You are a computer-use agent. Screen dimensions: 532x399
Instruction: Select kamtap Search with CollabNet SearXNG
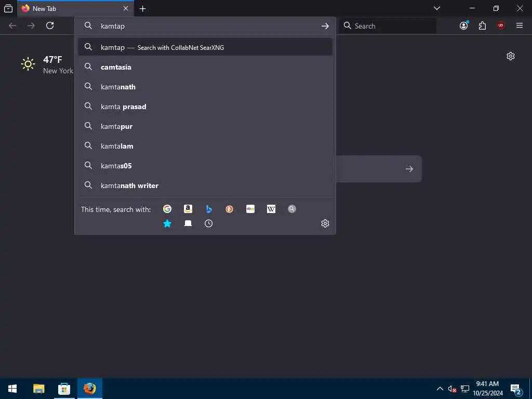coord(205,47)
